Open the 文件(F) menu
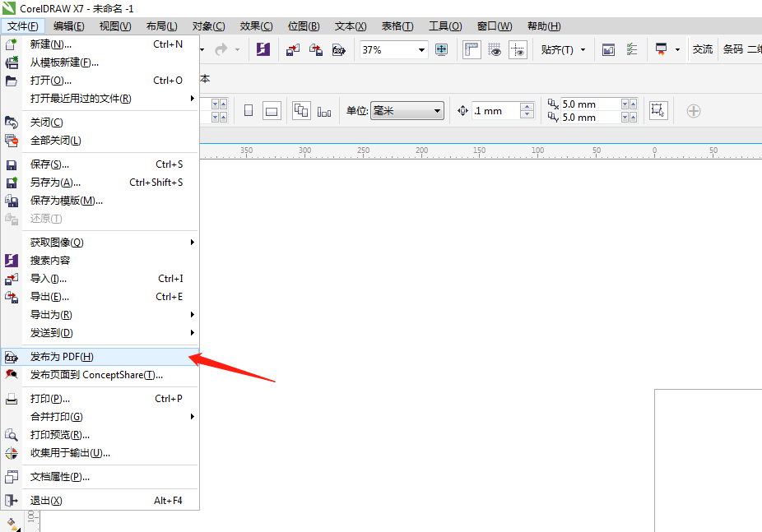Image resolution: width=762 pixels, height=532 pixels. click(x=23, y=26)
